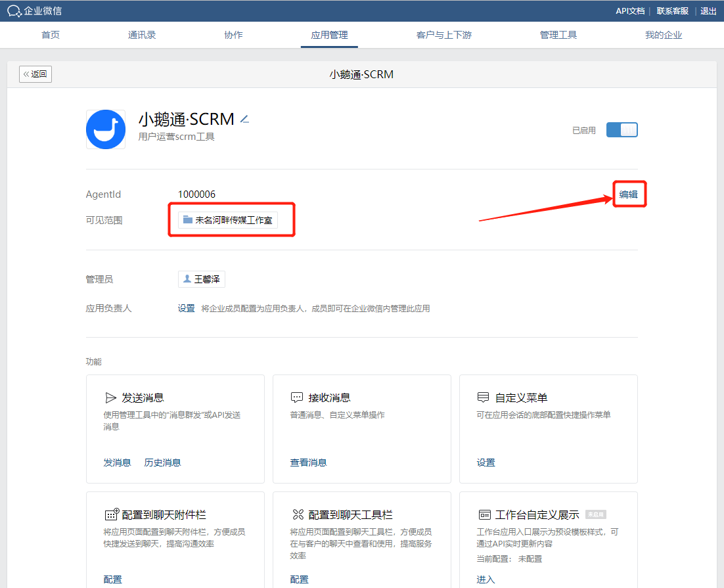Click the 功能 section label

(x=94, y=361)
